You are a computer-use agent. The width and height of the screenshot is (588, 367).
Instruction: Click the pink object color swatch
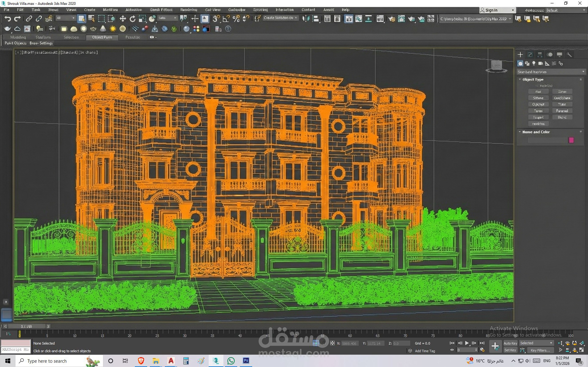click(x=571, y=140)
